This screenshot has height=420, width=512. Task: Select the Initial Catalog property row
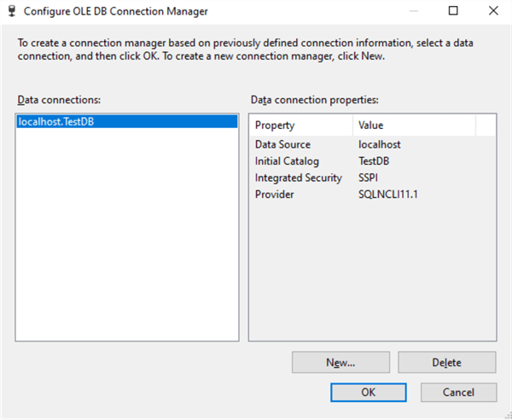(287, 161)
